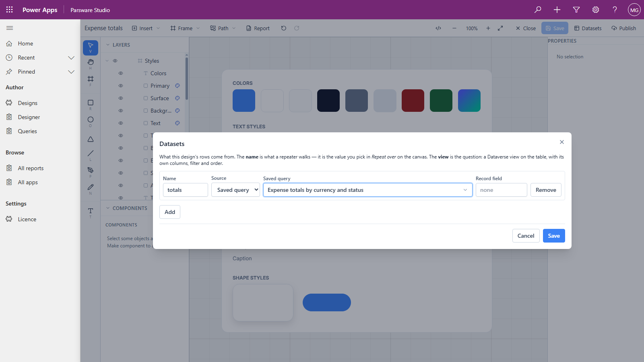Click the undo arrow icon
The image size is (644, 362).
pyautogui.click(x=284, y=28)
